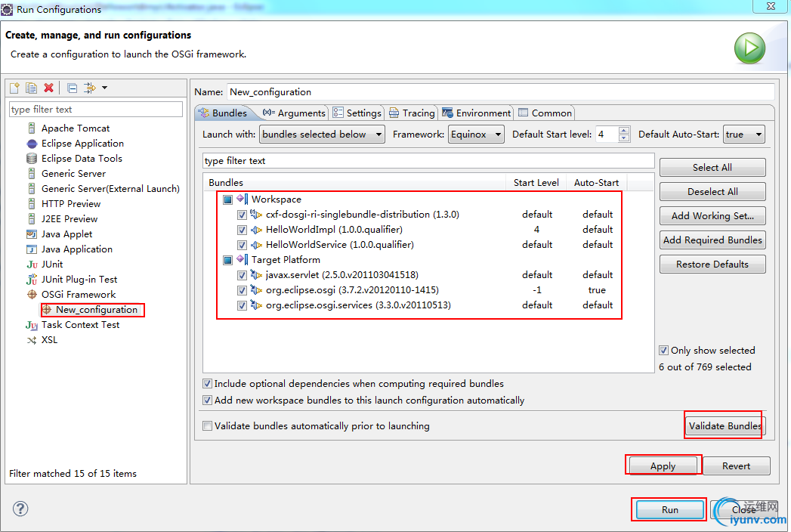Select JUnit configuration type
The height and width of the screenshot is (532, 791).
point(52,264)
